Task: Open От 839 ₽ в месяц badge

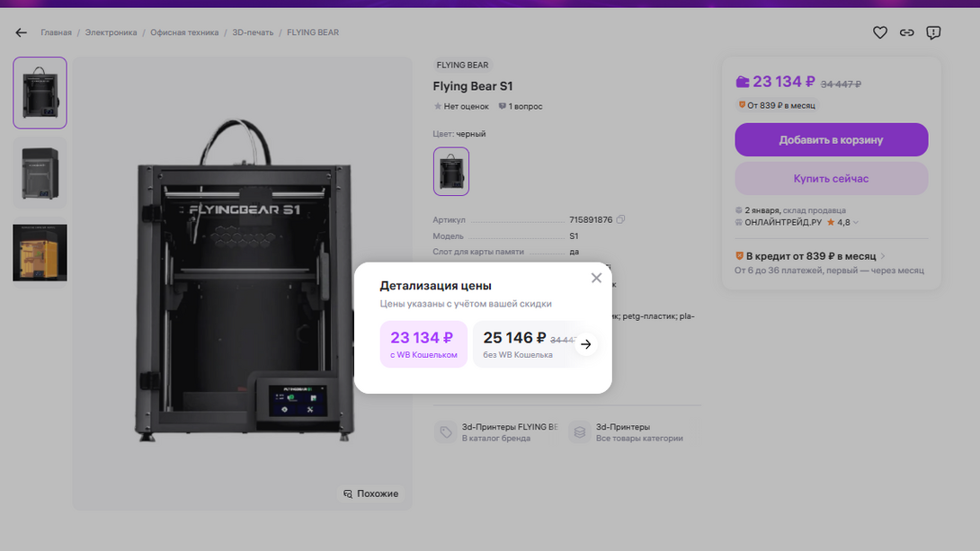Action: pyautogui.click(x=778, y=105)
